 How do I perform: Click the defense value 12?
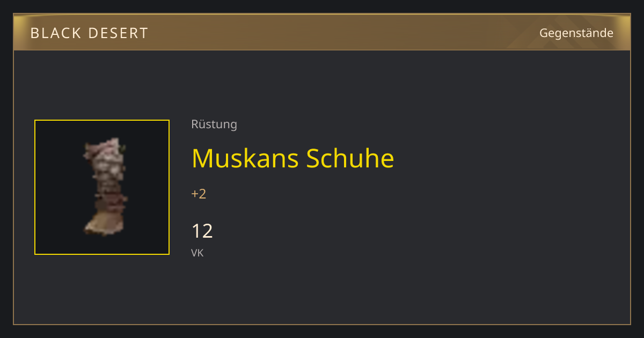[x=202, y=231]
